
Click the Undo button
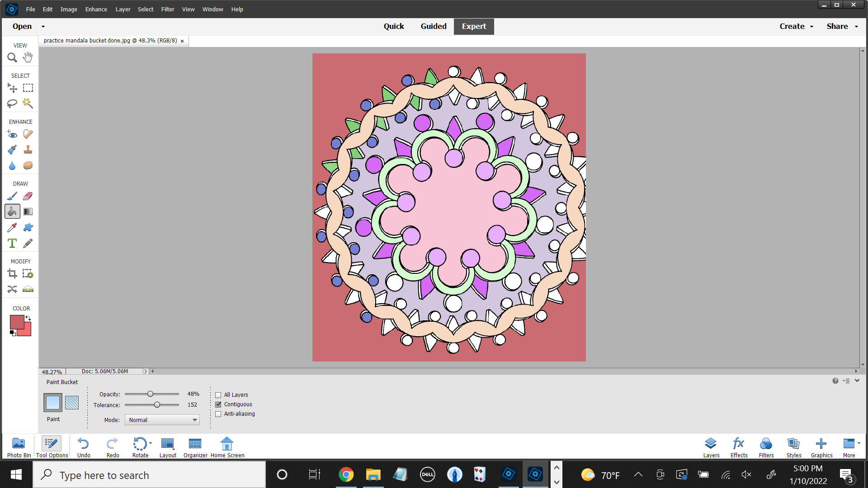click(x=84, y=447)
